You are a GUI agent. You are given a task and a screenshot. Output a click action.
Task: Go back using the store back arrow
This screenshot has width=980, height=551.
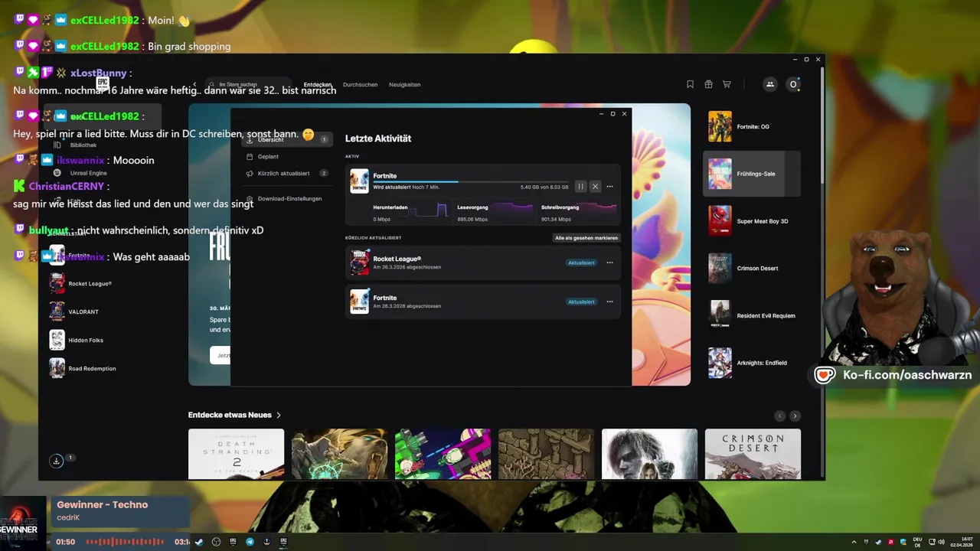click(194, 84)
